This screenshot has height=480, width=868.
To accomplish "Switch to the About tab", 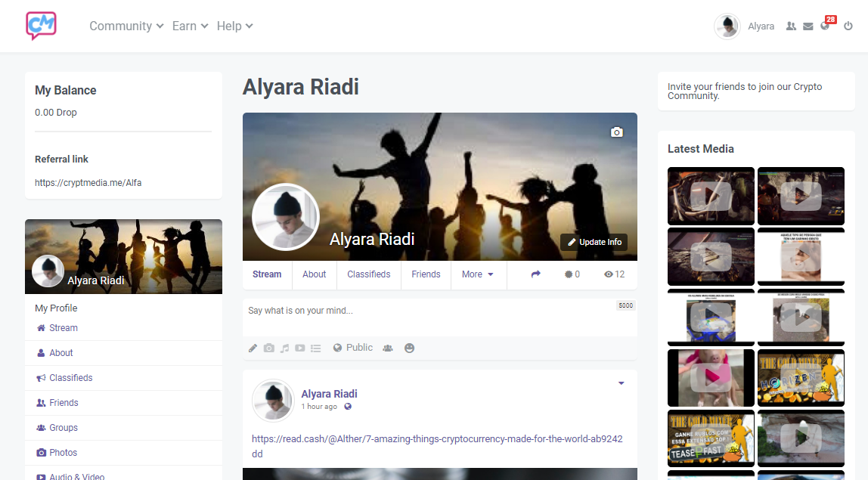I will point(314,274).
